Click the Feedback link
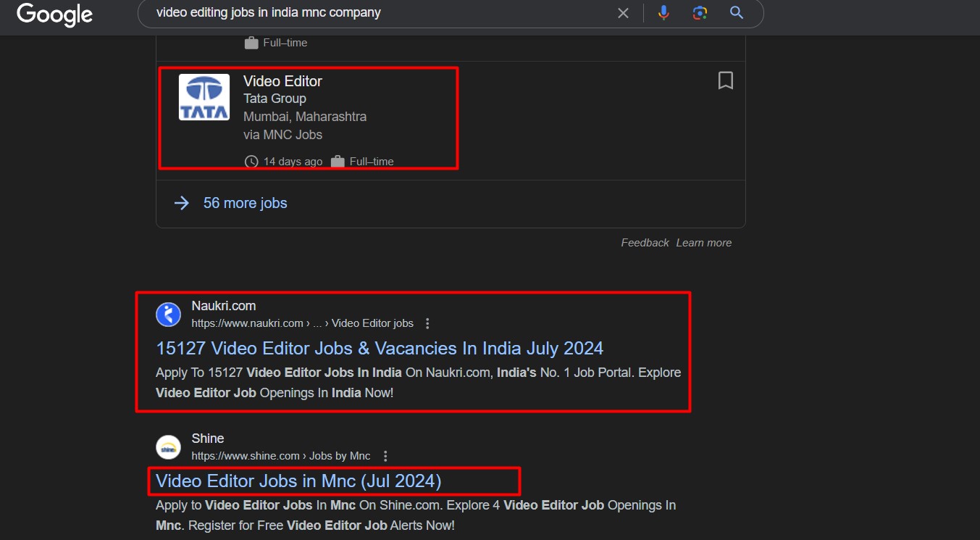This screenshot has width=980, height=540. (645, 243)
